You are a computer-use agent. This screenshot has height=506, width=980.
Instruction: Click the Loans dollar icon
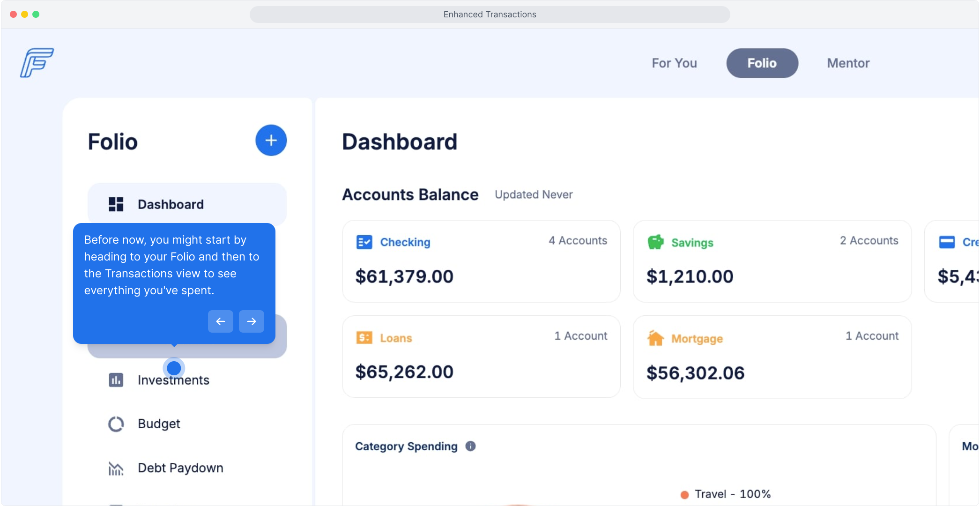click(x=364, y=338)
